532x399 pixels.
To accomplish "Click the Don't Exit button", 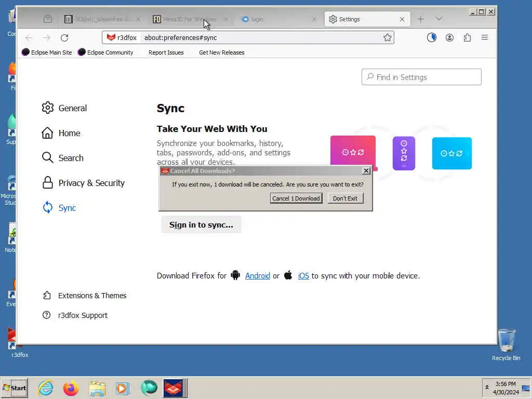I will (345, 198).
